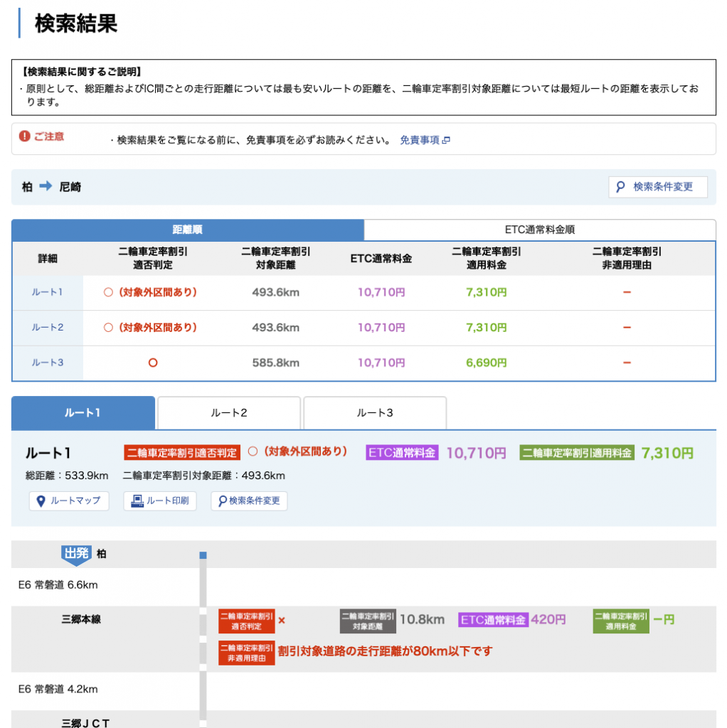Click the printer icon on ルート印刷
Screen dimensions: 727x728
pyautogui.click(x=137, y=500)
